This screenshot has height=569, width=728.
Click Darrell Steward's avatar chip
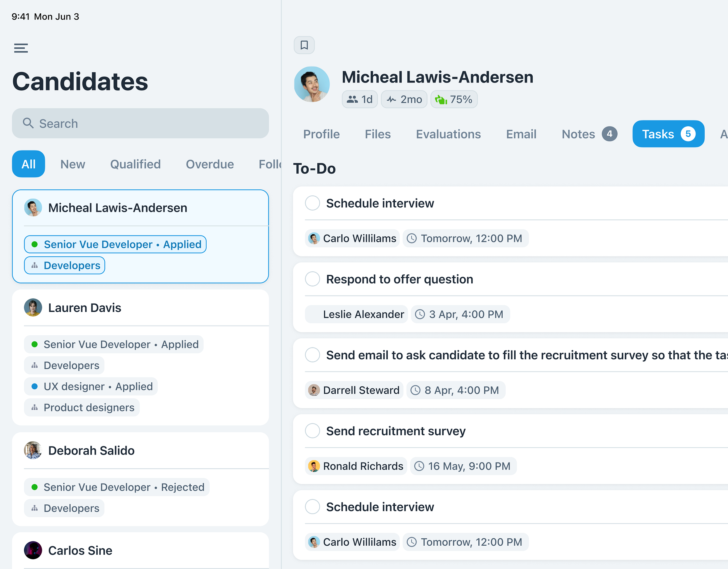[314, 390]
